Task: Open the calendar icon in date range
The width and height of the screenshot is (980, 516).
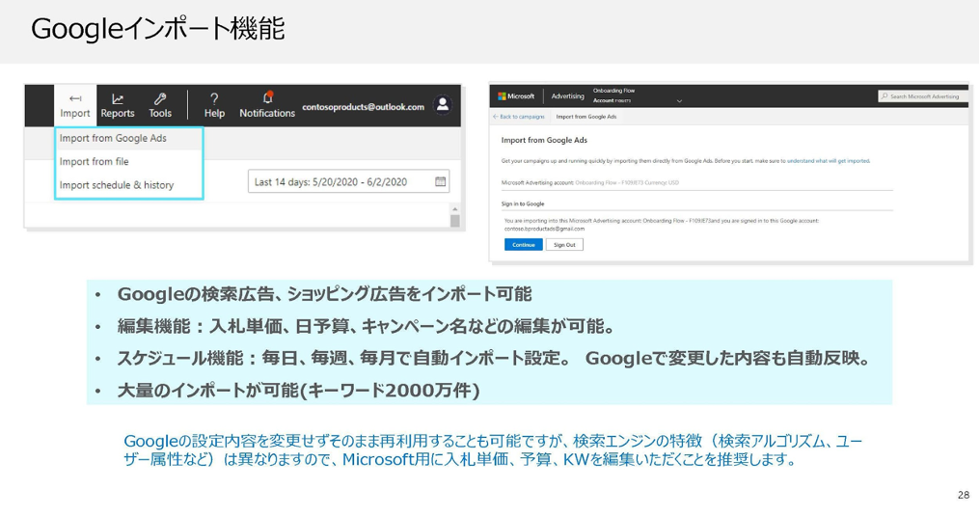Action: (x=440, y=181)
